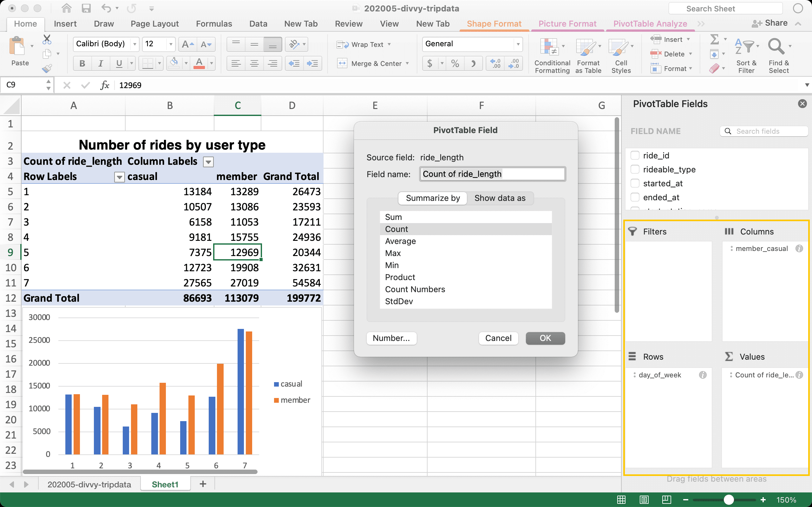Open the Row Labels filter dropdown
This screenshot has width=812, height=507.
tap(119, 177)
